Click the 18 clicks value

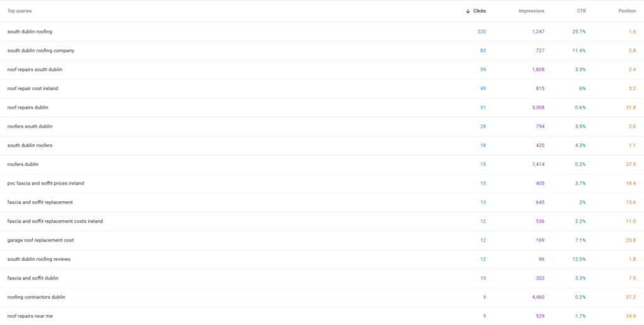483,145
